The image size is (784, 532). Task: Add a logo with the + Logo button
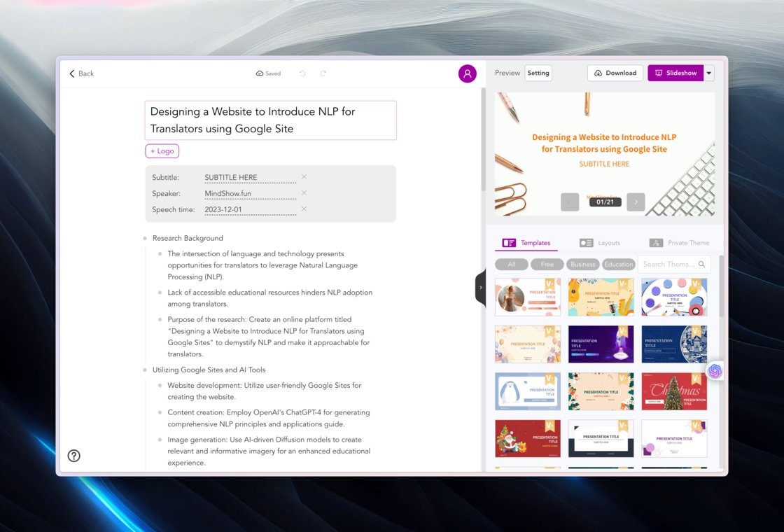pyautogui.click(x=162, y=151)
